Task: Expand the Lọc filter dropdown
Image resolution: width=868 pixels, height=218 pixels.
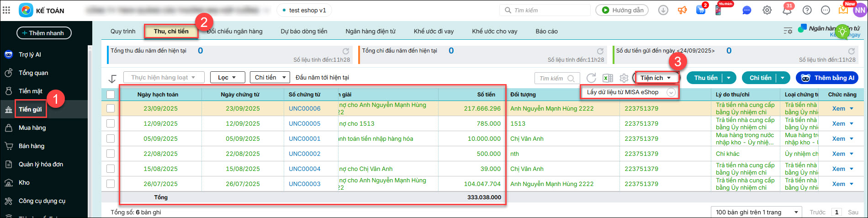Action: [x=227, y=78]
